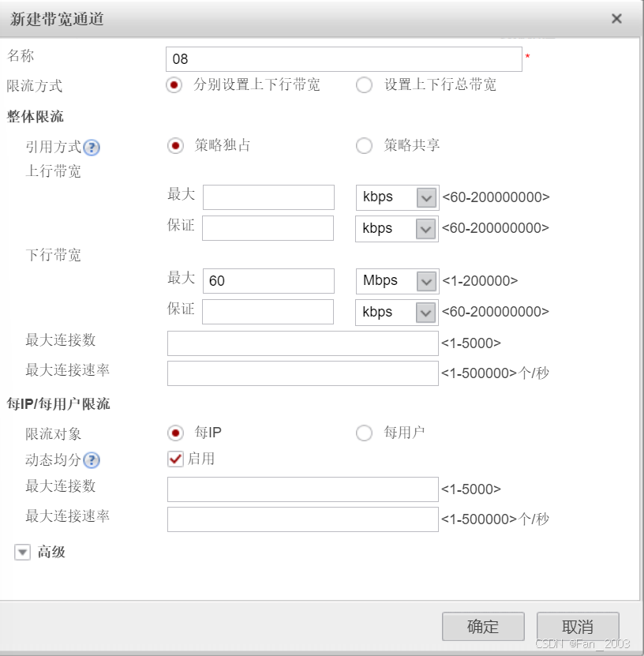Focus the 名称 field containing 08
The height and width of the screenshot is (656, 644).
pos(344,59)
